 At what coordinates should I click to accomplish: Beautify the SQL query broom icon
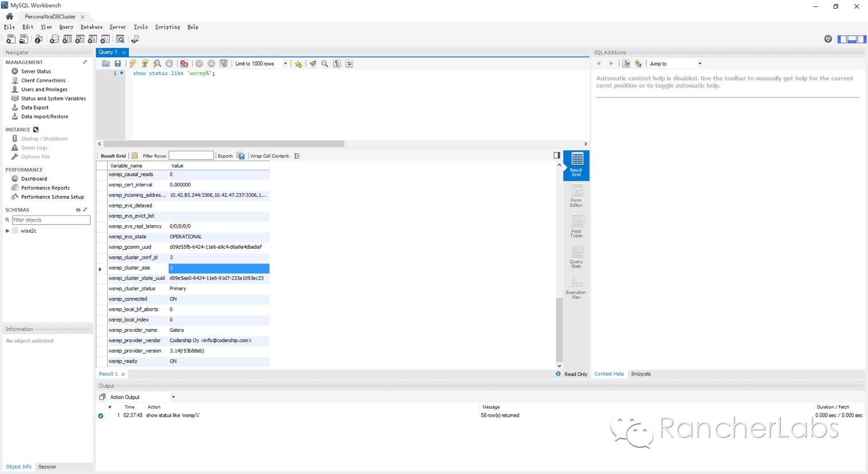[313, 64]
